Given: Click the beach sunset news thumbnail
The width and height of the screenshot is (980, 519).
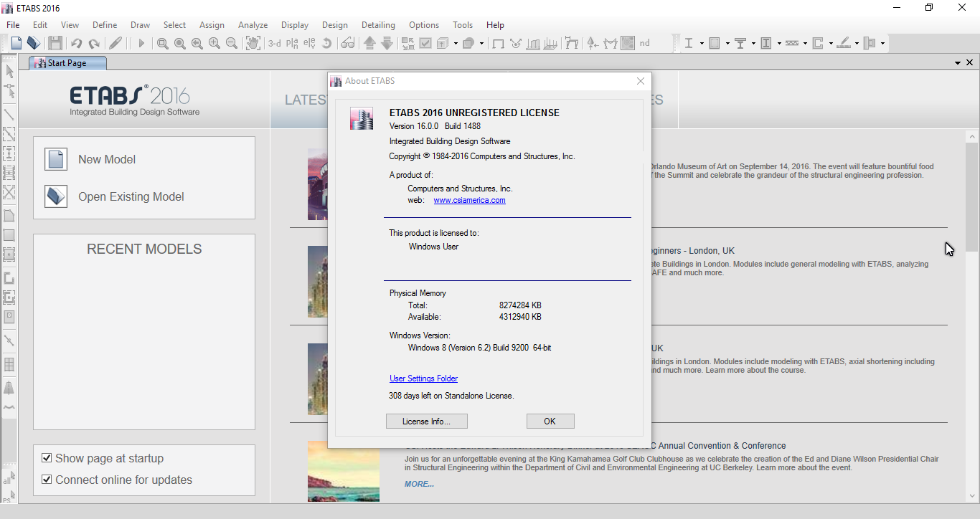Looking at the screenshot, I should pyautogui.click(x=344, y=471).
